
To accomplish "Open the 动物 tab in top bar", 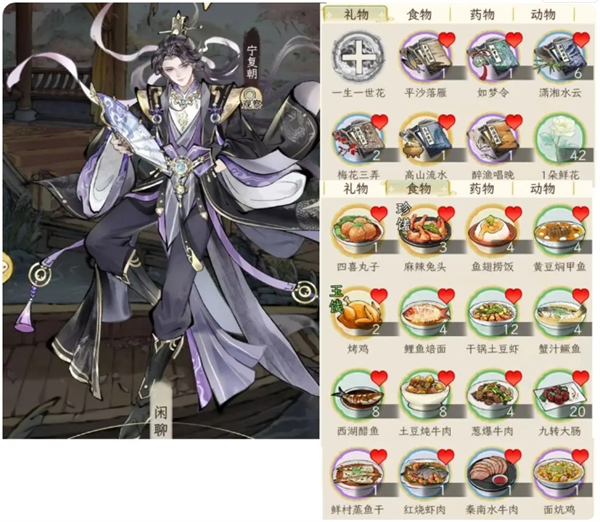I will 543,15.
